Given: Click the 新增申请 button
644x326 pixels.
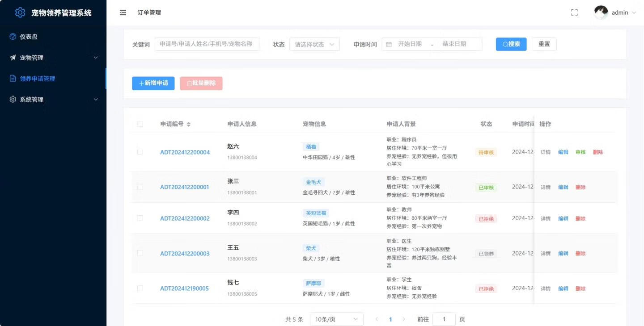Looking at the screenshot, I should 153,83.
